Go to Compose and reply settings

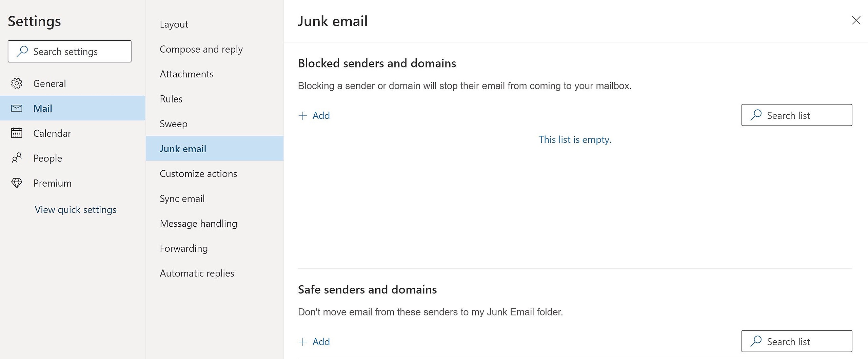tap(201, 49)
